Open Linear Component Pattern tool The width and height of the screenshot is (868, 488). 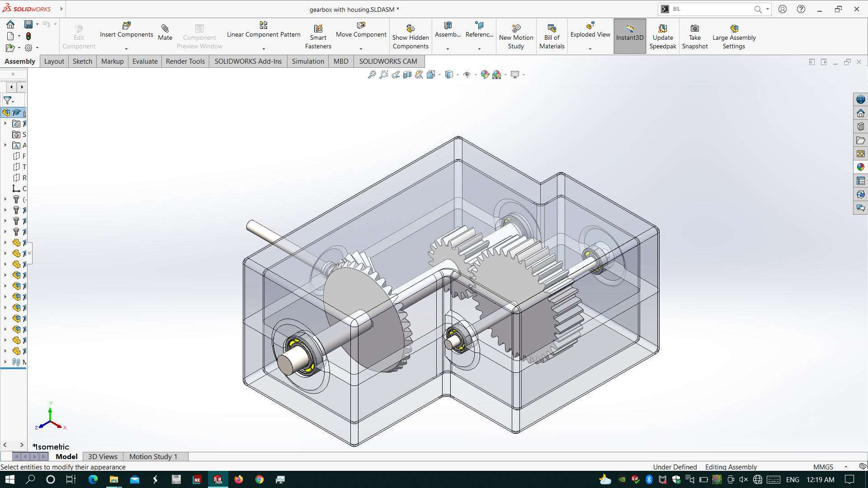tap(264, 30)
